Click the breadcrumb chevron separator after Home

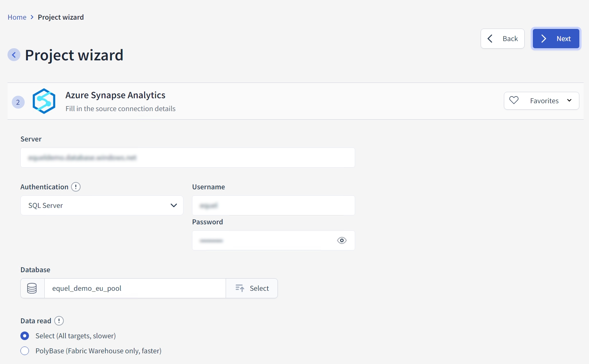[x=32, y=17]
